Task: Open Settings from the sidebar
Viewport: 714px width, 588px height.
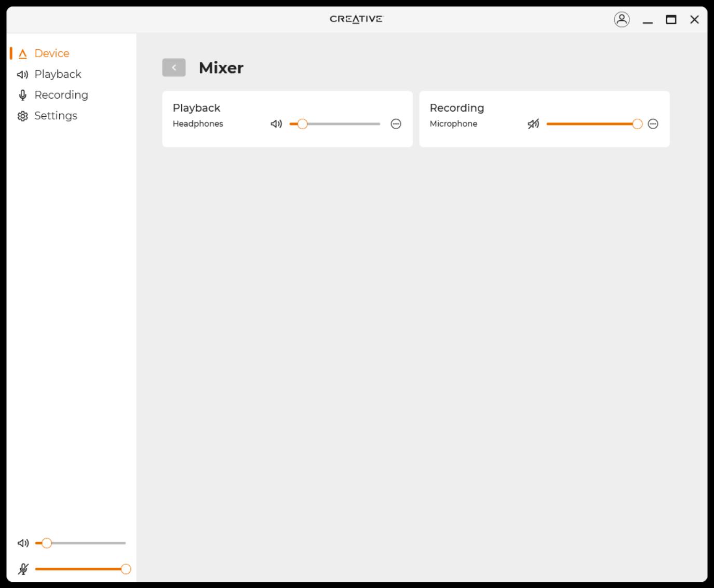Action: tap(56, 116)
